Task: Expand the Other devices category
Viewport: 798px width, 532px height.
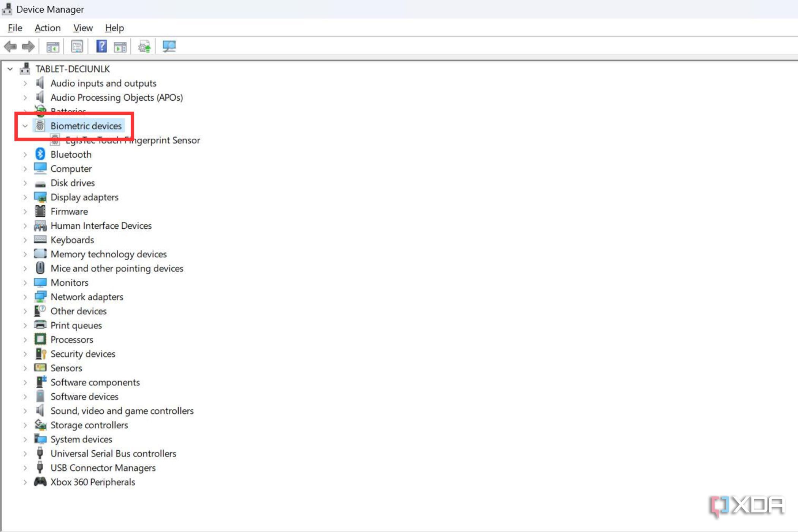Action: coord(25,311)
